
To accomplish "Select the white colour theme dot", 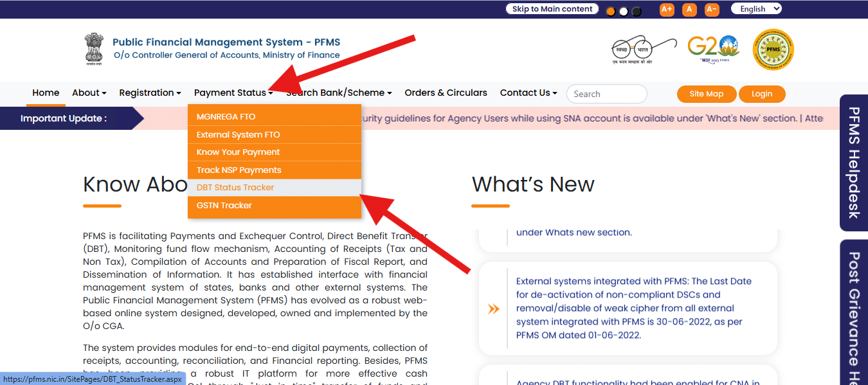I will point(624,12).
